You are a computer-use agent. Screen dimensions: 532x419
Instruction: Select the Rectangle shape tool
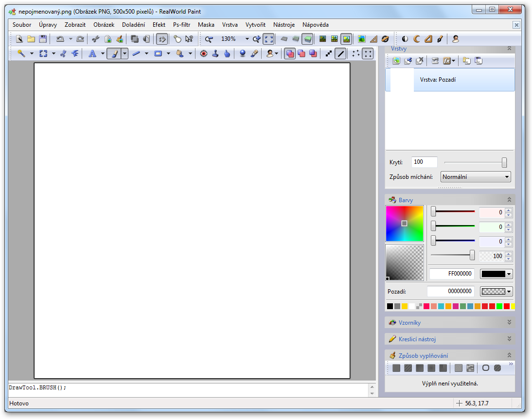(158, 53)
